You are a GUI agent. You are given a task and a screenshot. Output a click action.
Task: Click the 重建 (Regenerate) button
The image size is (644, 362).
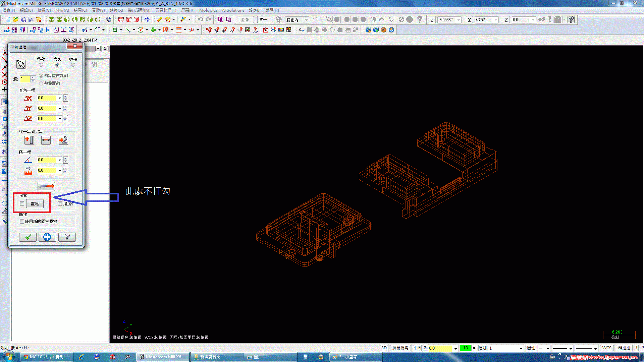point(35,204)
